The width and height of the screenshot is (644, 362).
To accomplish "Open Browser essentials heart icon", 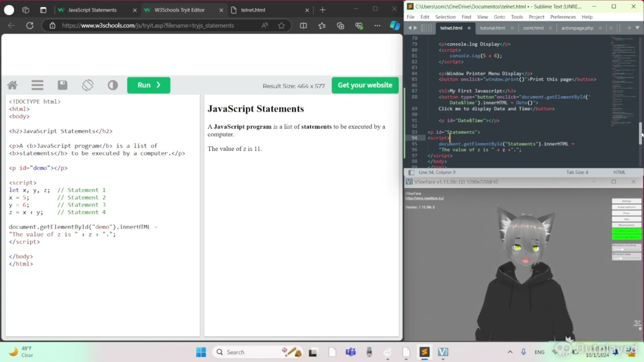I will pyautogui.click(x=359, y=25).
